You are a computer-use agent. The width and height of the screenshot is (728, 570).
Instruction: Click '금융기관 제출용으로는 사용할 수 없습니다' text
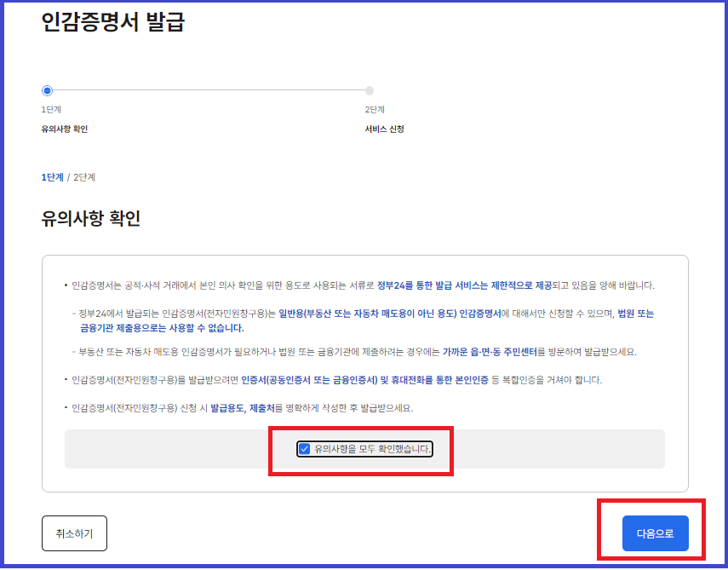click(x=162, y=328)
